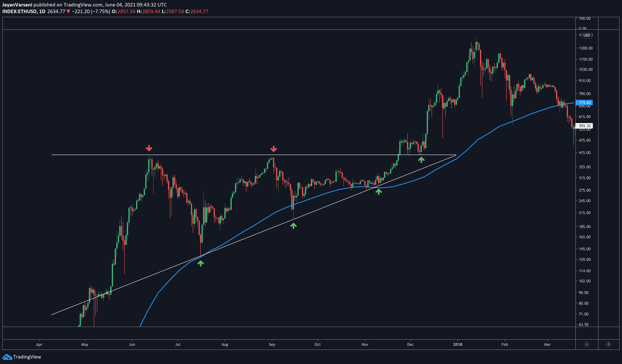Click the Jul label on time axis

(x=178, y=344)
